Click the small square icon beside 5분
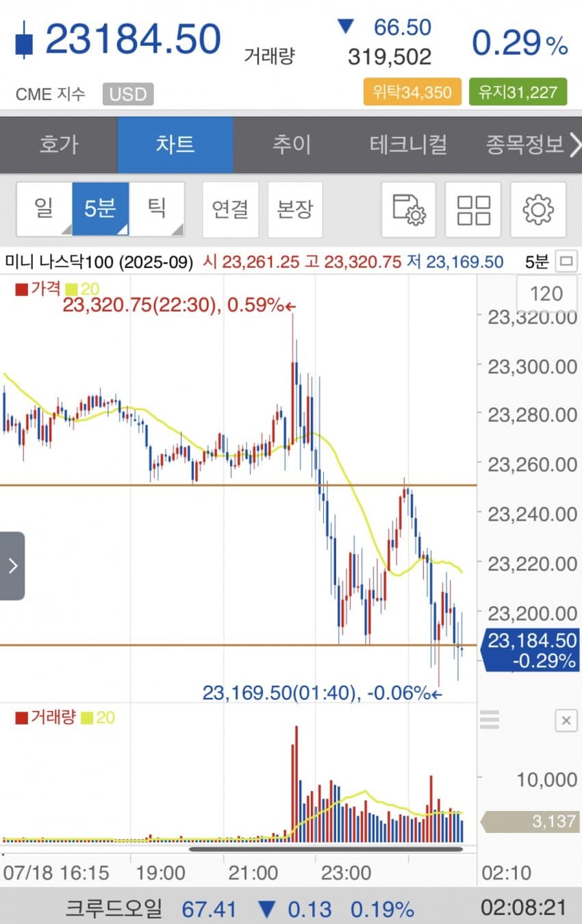Image resolution: width=582 pixels, height=924 pixels. 566,261
